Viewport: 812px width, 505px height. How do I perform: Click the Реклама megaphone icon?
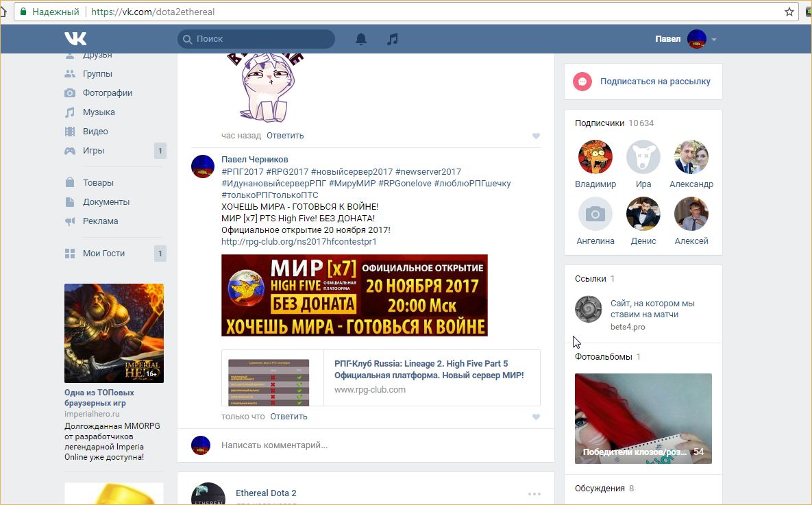[x=70, y=221]
